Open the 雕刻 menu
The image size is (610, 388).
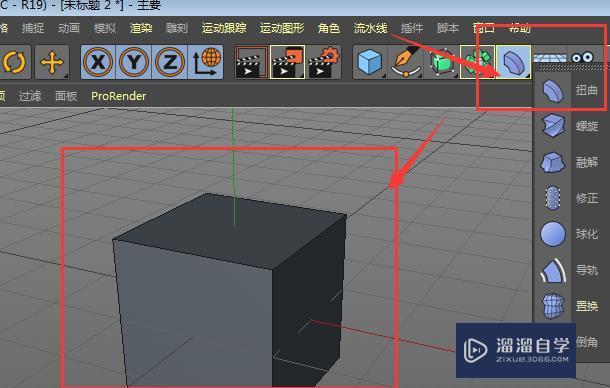[177, 28]
